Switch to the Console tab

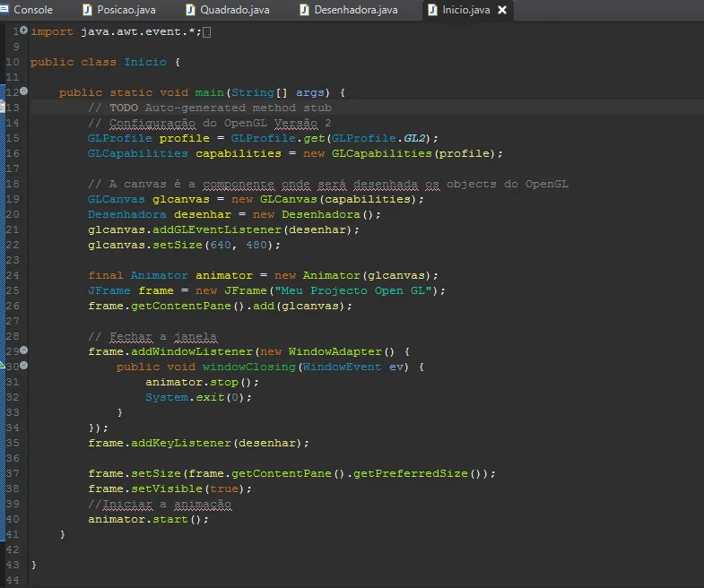coord(32,10)
